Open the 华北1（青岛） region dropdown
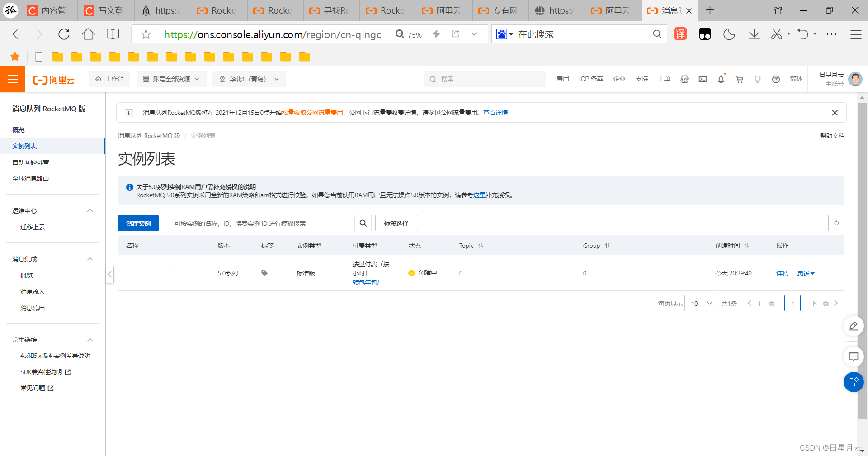The width and height of the screenshot is (868, 456). pyautogui.click(x=250, y=79)
